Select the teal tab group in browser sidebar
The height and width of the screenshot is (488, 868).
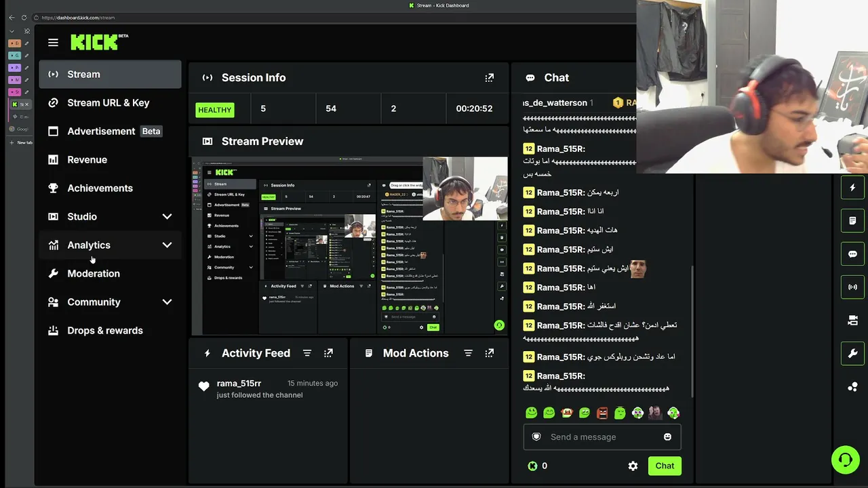pyautogui.click(x=14, y=56)
